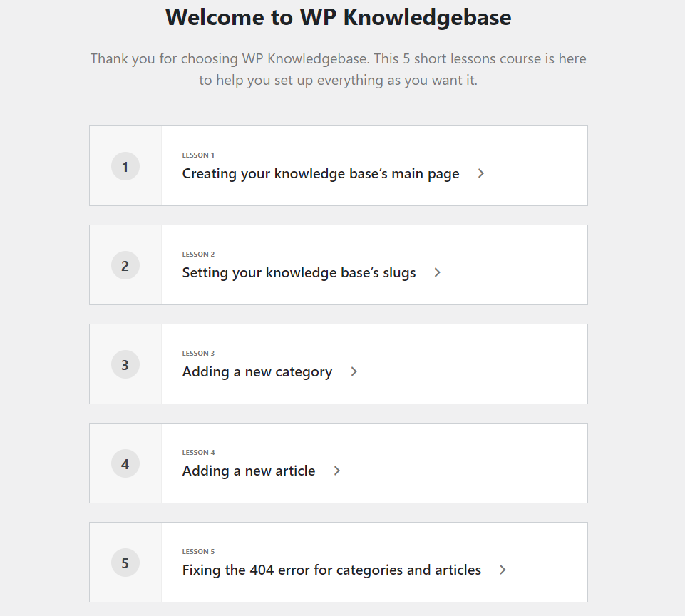Open the Adding a new category lesson
Image resolution: width=685 pixels, height=616 pixels.
[x=257, y=371]
